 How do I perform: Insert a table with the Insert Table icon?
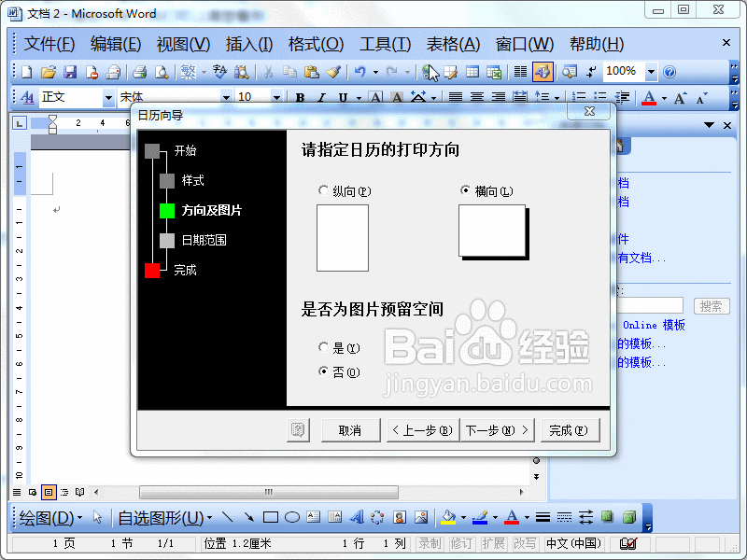tap(472, 72)
